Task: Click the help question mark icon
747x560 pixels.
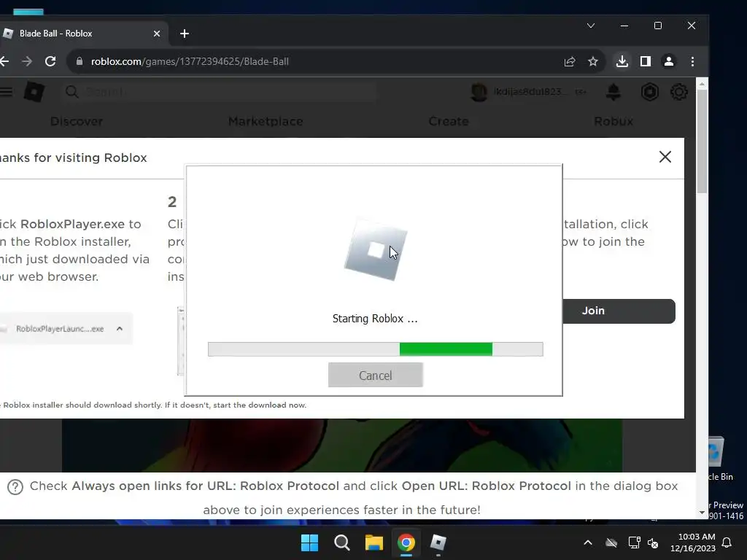Action: pyautogui.click(x=15, y=487)
